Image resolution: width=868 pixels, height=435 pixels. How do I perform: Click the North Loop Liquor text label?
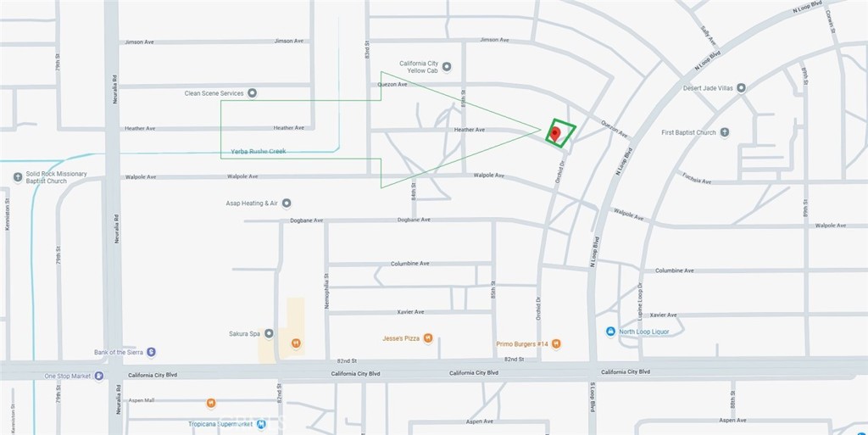point(644,332)
